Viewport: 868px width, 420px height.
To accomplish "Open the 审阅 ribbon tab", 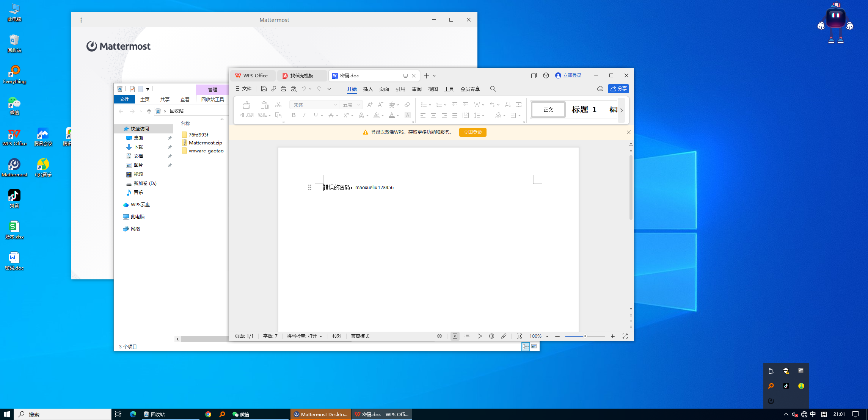I will (x=416, y=89).
